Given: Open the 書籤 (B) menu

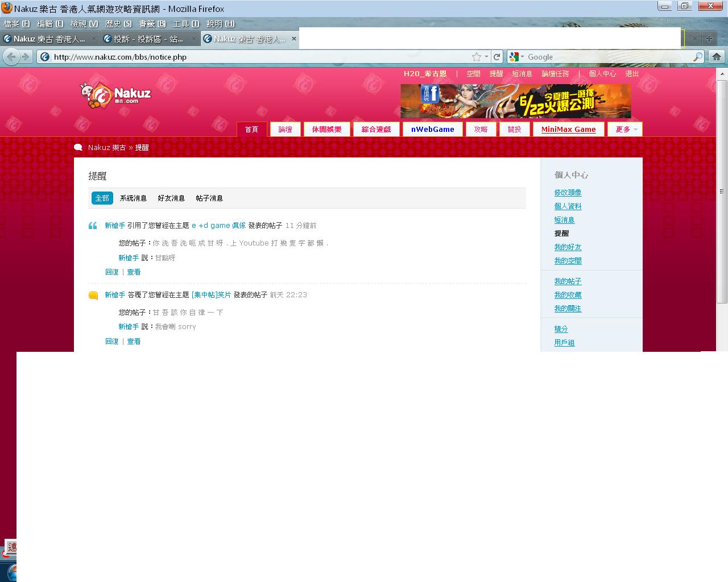Looking at the screenshot, I should 152,24.
